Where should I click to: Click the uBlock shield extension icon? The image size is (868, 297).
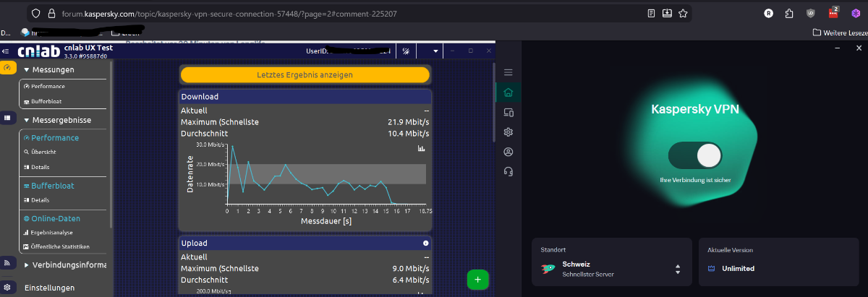(x=811, y=13)
